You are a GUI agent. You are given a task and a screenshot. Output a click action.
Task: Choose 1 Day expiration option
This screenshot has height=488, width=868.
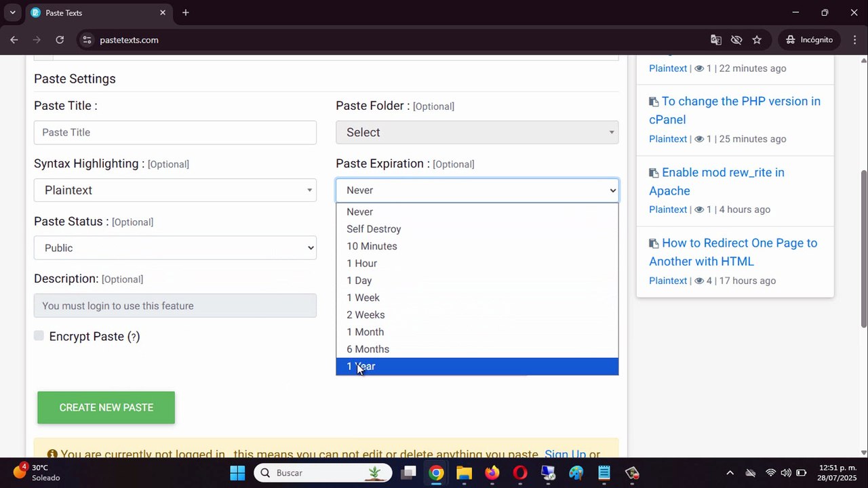pos(477,281)
